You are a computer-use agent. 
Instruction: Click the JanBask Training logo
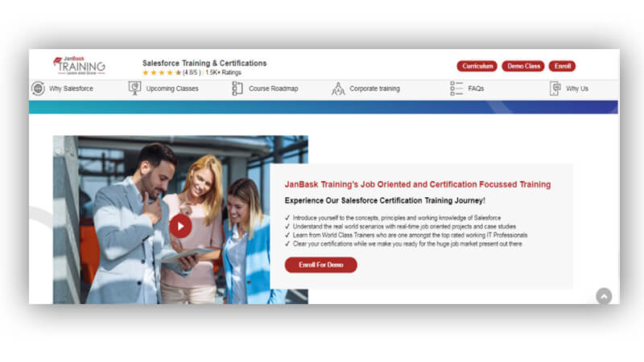[x=79, y=65]
